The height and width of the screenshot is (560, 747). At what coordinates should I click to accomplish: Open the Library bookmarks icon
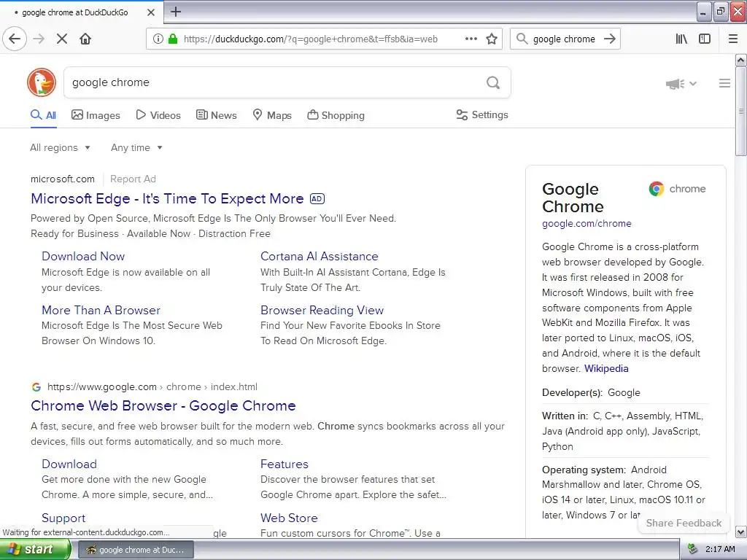click(x=681, y=39)
